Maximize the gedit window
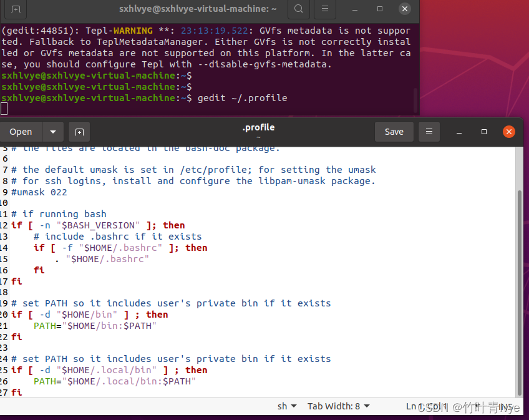The width and height of the screenshot is (529, 420). 483,132
